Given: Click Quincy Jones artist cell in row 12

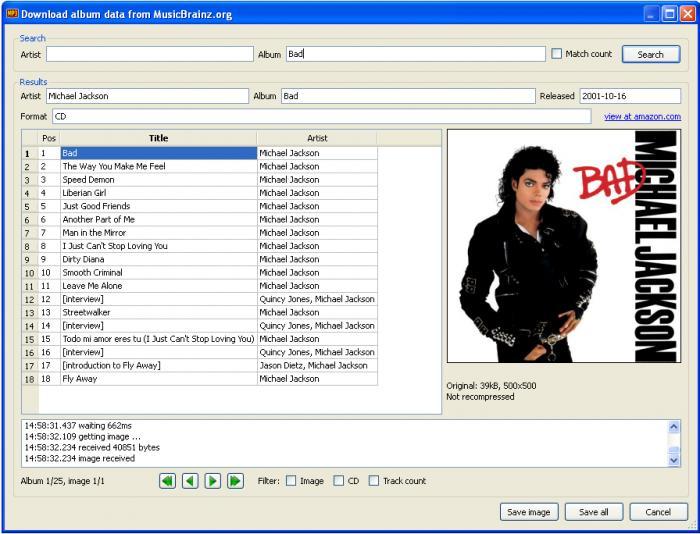Looking at the screenshot, I should (x=317, y=299).
